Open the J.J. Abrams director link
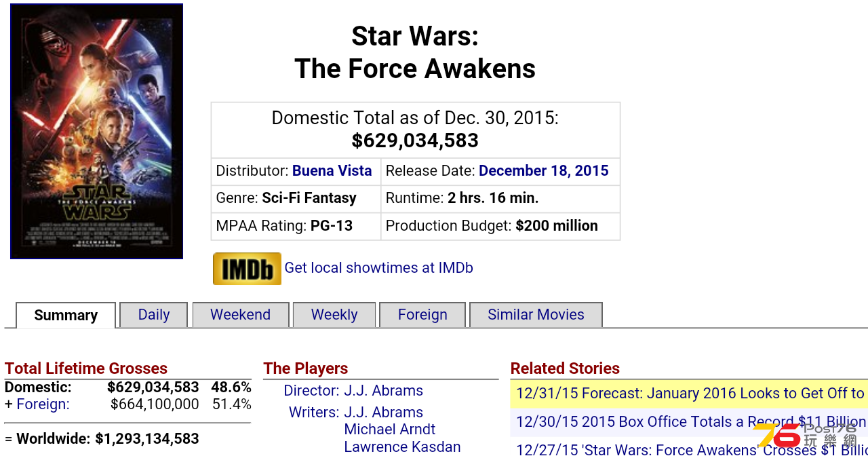Image resolution: width=868 pixels, height=456 pixels. (x=384, y=391)
